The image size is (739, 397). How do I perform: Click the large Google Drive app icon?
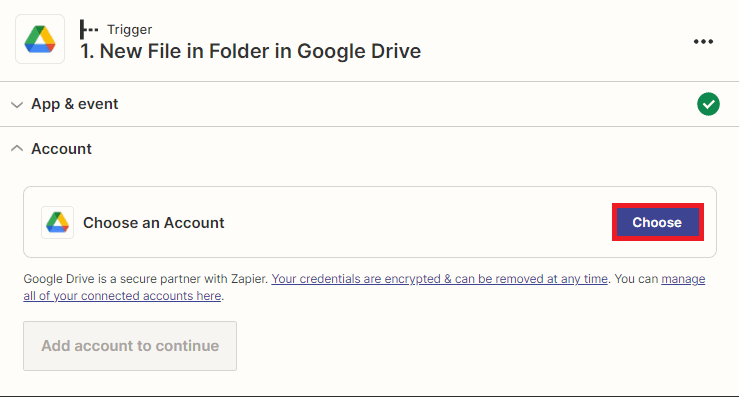coord(40,39)
